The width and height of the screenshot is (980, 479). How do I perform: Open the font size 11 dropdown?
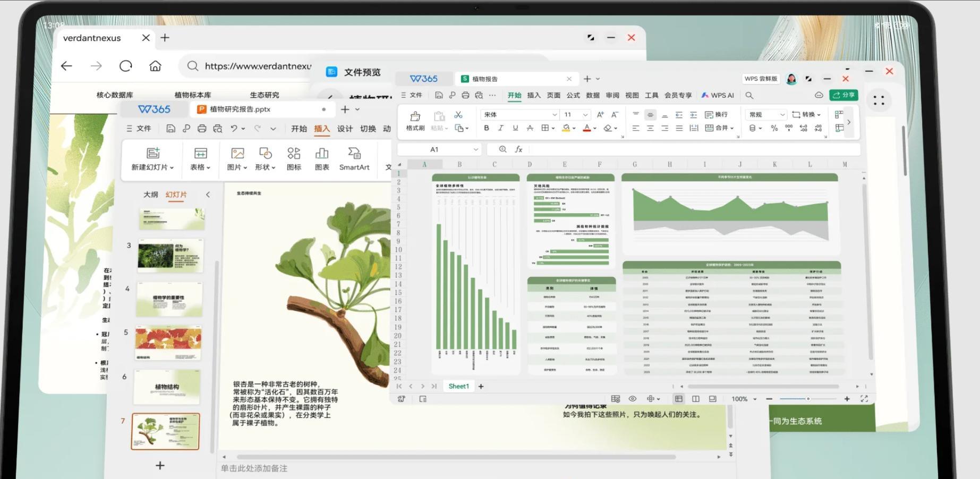coord(585,115)
